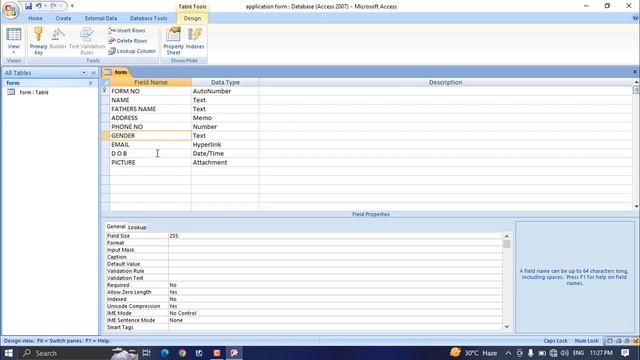640x360 pixels.
Task: Open the Create ribbon tab
Action: 63,18
